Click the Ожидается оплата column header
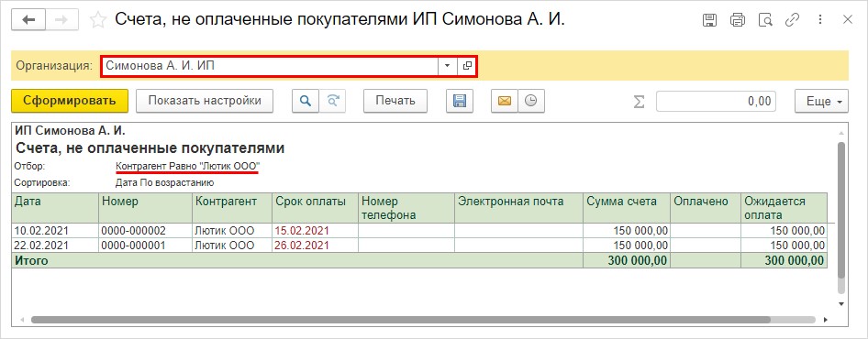Viewport: 868px width, 339px height. pyautogui.click(x=785, y=208)
